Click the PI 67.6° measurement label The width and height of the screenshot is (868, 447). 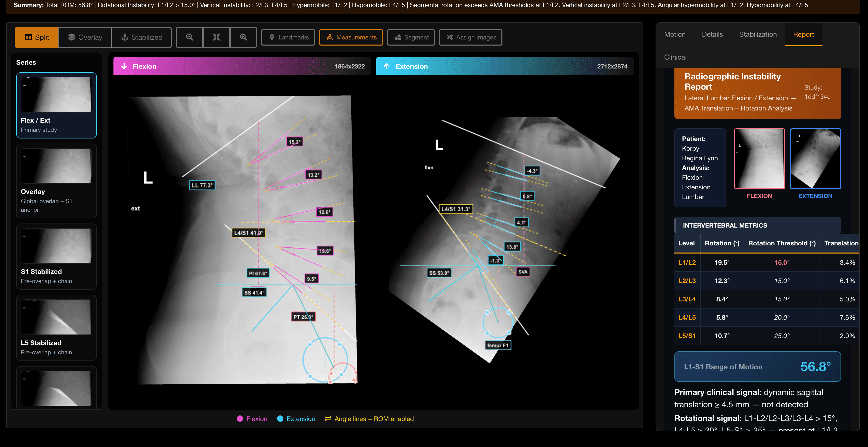[x=258, y=273]
